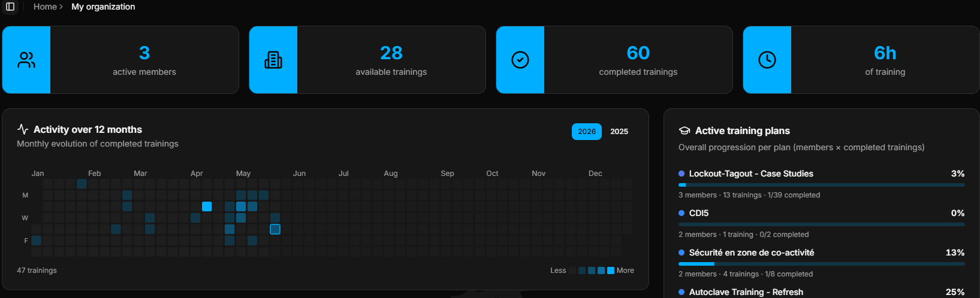The width and height of the screenshot is (980, 298).
Task: Click the 13% progress value
Action: click(x=955, y=253)
